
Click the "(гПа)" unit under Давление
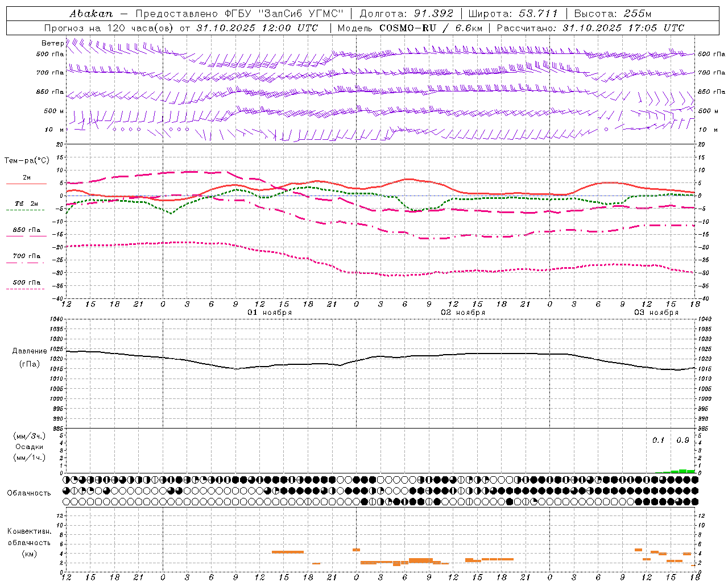pyautogui.click(x=30, y=364)
